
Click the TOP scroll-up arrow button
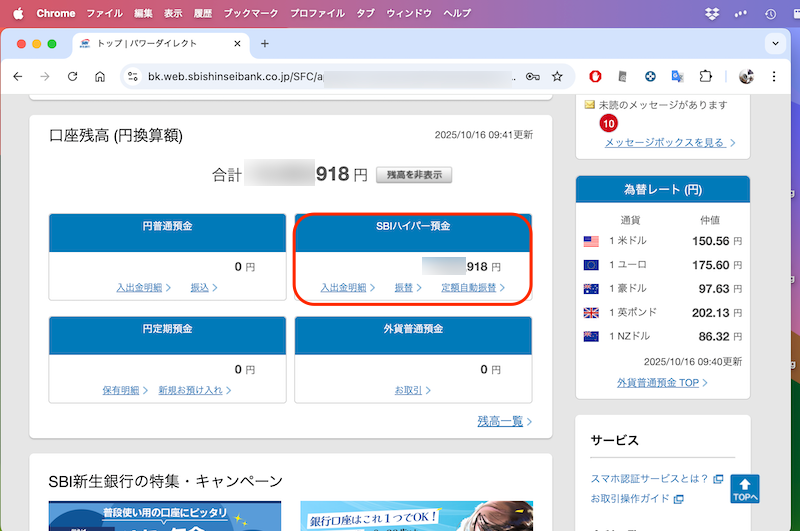tap(745, 488)
